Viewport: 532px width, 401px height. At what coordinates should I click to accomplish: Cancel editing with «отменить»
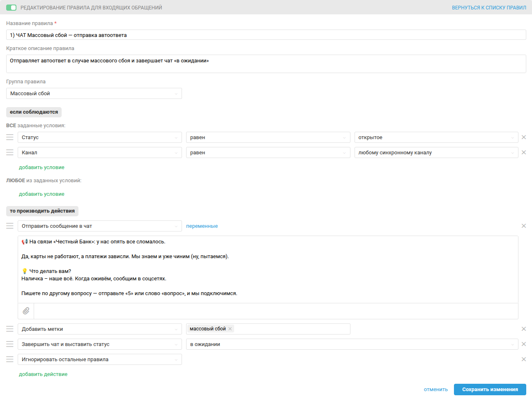click(x=436, y=390)
